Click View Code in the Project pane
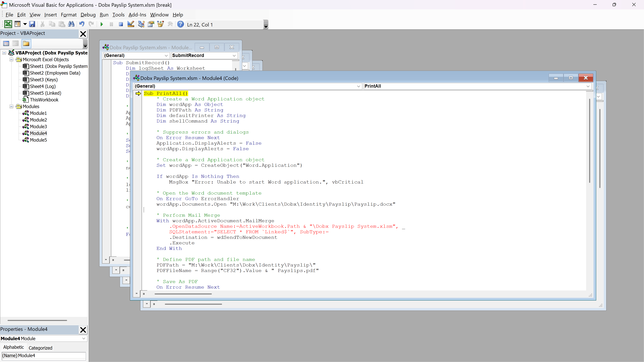644x362 pixels. point(6,43)
